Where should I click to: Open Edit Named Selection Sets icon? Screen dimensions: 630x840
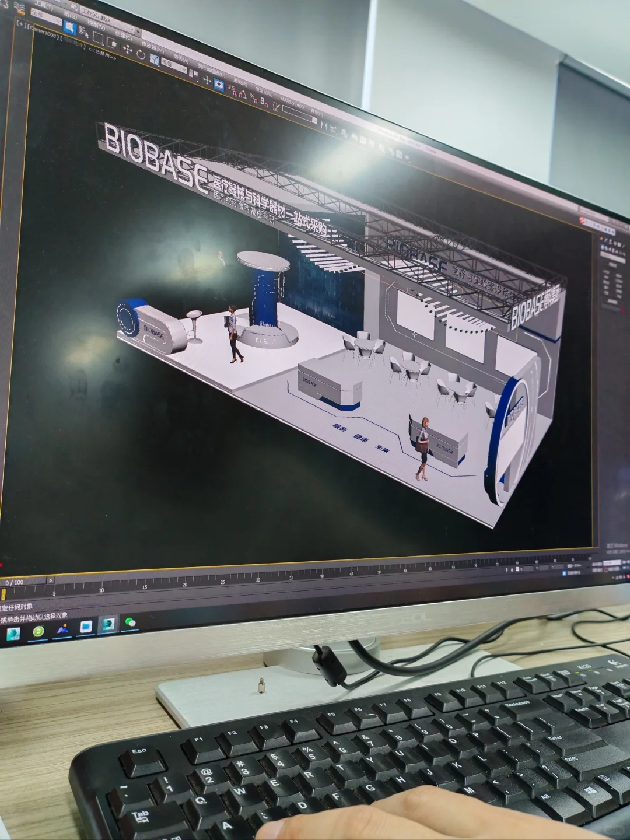pyautogui.click(x=275, y=107)
